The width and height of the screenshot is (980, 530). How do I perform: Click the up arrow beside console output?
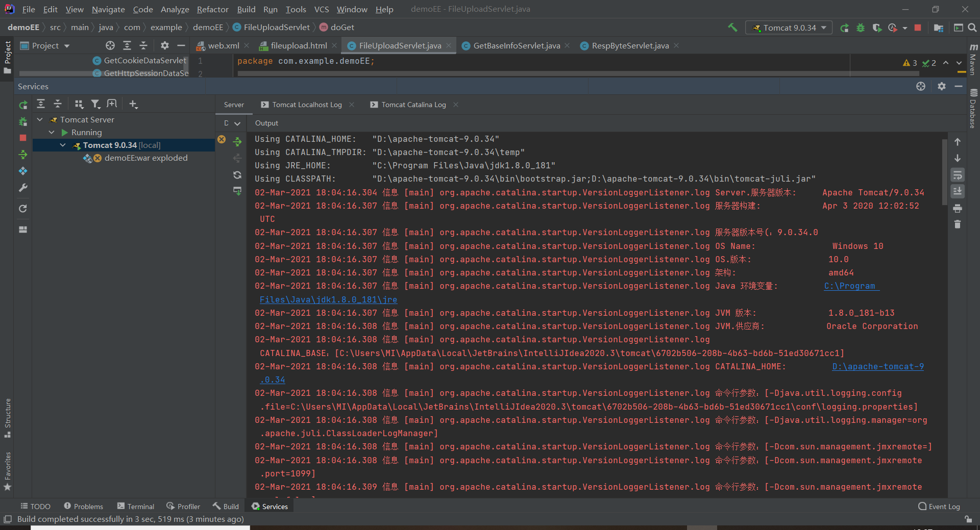coord(958,142)
